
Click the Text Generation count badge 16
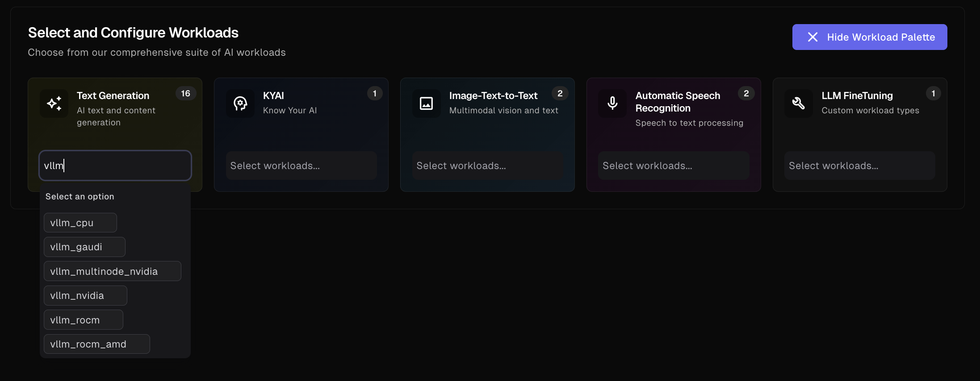tap(185, 93)
